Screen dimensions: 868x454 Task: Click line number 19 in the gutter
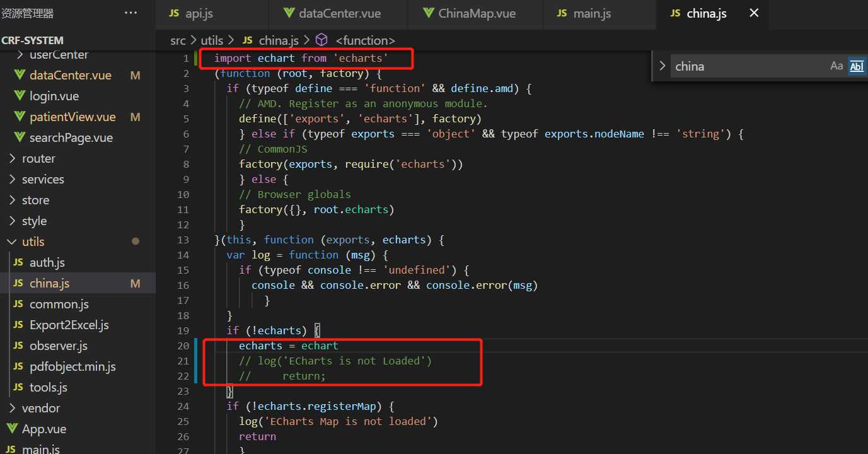point(183,330)
